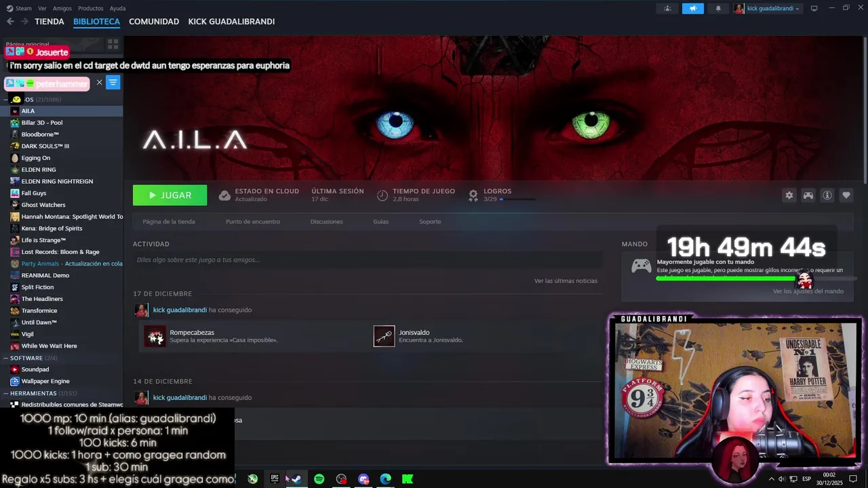
Task: Open the ESP language indicator in taskbar
Action: coord(807,479)
